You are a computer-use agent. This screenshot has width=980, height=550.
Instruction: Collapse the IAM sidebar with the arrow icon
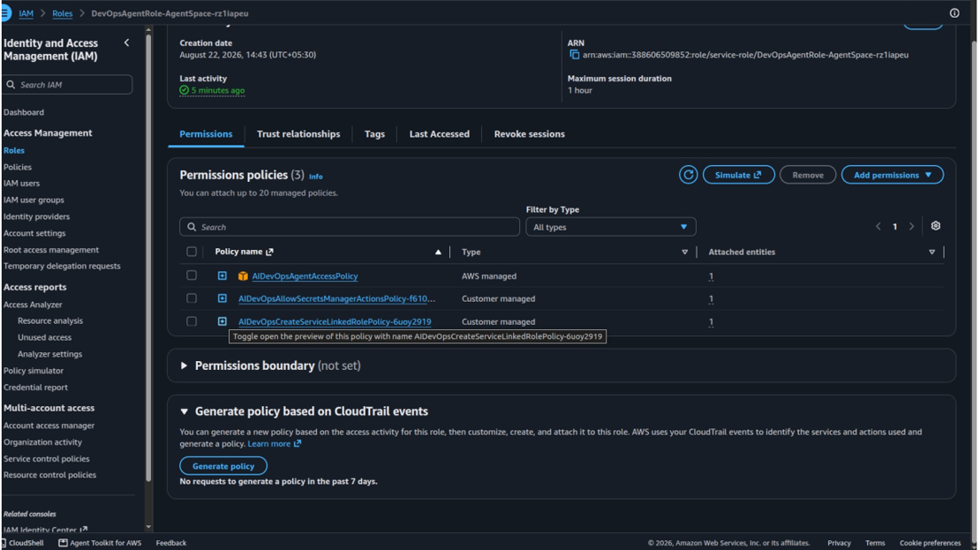click(x=127, y=42)
